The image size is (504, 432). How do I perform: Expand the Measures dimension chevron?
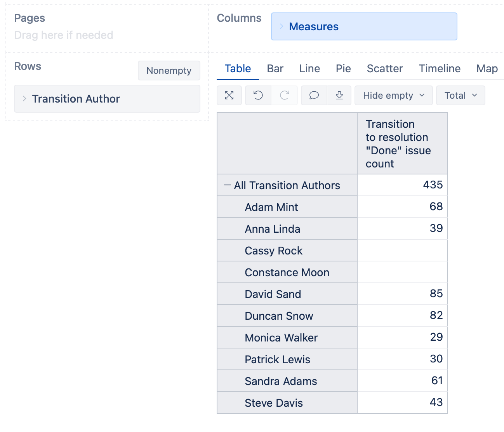click(x=282, y=26)
